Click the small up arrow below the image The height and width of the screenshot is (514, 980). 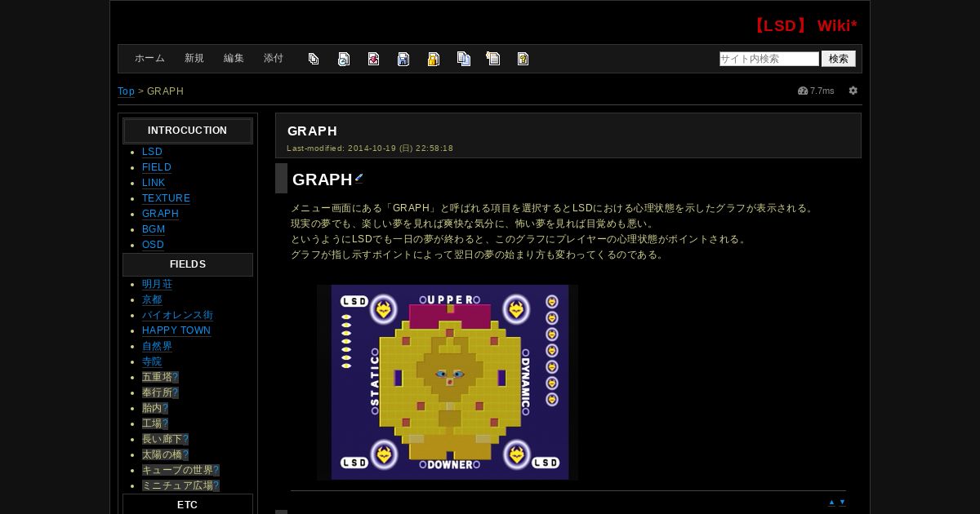coord(831,503)
